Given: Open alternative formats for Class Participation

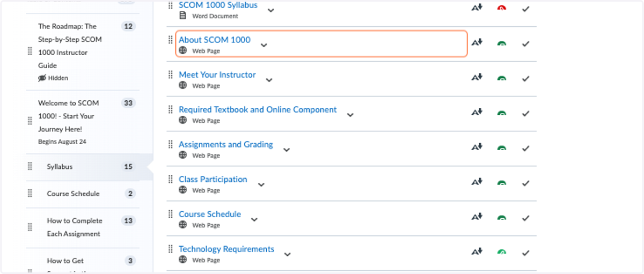Looking at the screenshot, I should [x=477, y=182].
